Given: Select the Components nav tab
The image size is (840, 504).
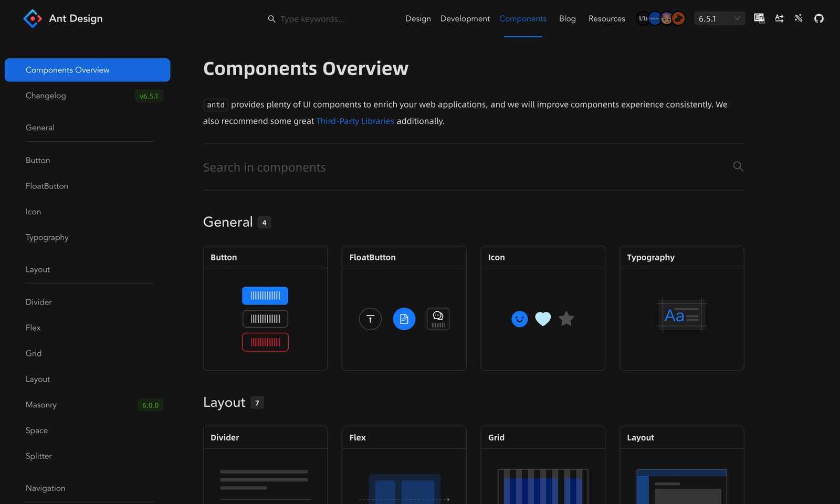Looking at the screenshot, I should pos(523,18).
